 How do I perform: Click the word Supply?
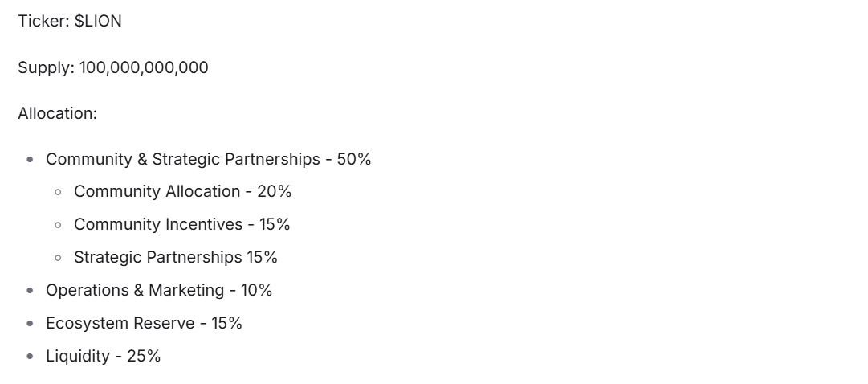point(45,67)
